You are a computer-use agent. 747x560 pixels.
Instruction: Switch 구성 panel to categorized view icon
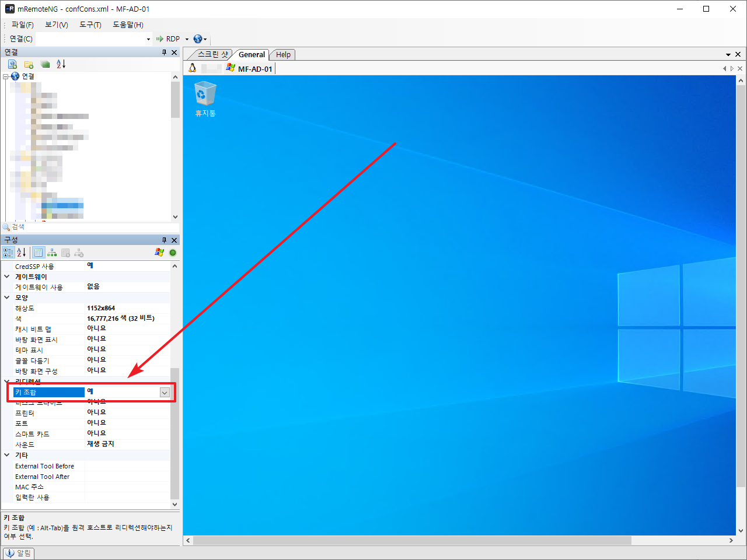pos(8,253)
